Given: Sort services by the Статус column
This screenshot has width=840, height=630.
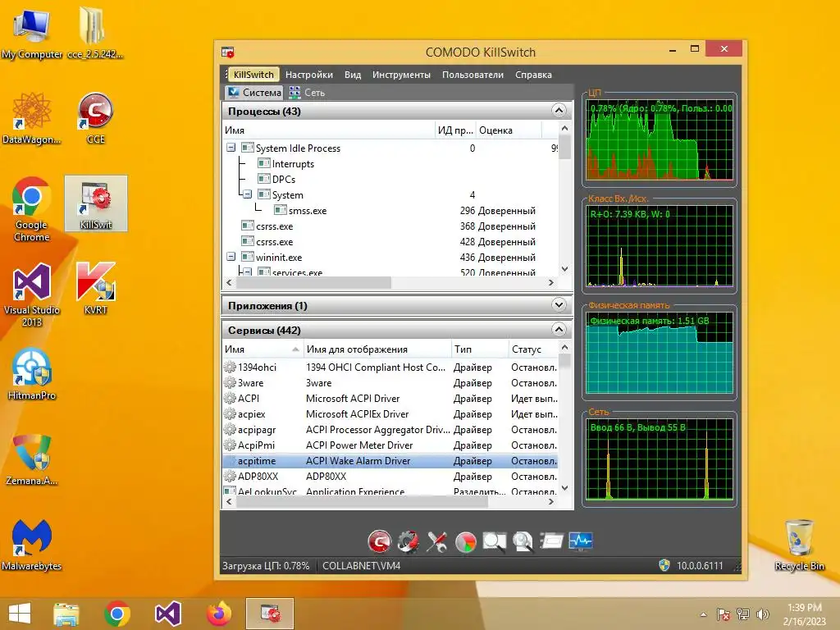Looking at the screenshot, I should 533,349.
